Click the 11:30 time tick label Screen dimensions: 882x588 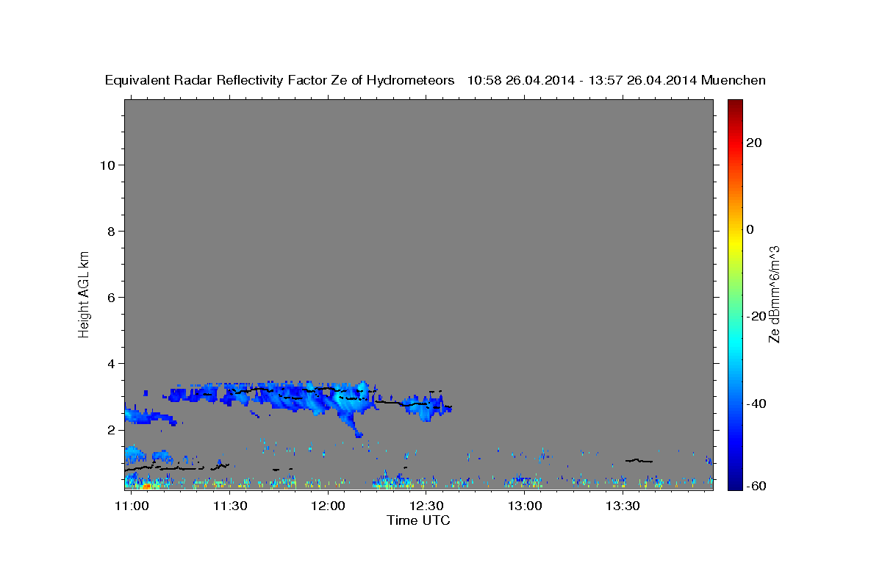(230, 506)
